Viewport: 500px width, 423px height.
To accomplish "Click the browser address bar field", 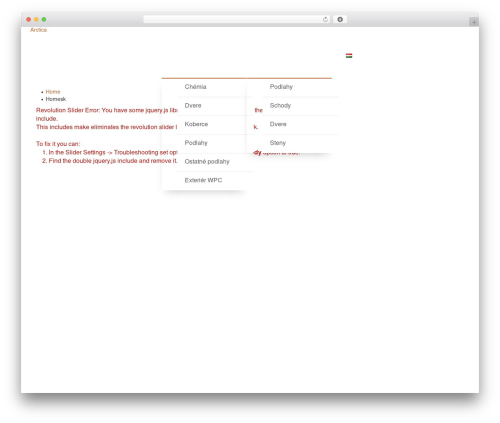I will point(237,19).
